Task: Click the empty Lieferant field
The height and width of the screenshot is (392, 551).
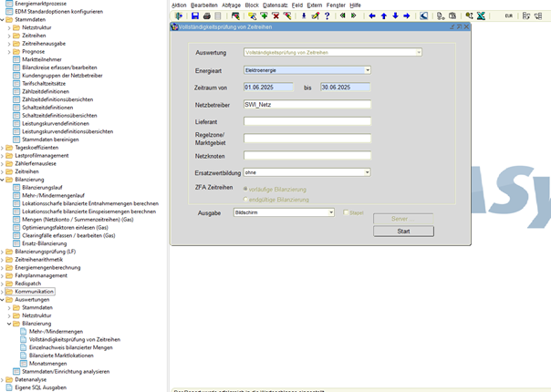Action: (307, 121)
